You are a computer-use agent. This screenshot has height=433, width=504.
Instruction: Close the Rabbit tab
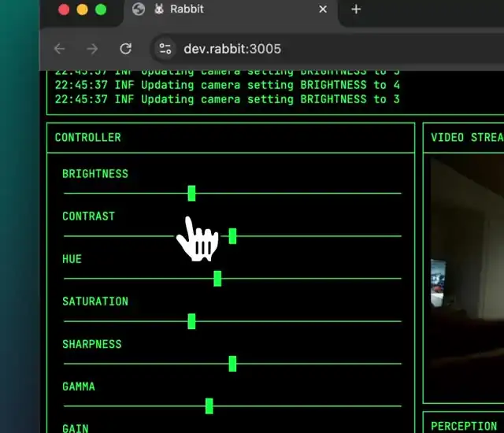(x=323, y=9)
